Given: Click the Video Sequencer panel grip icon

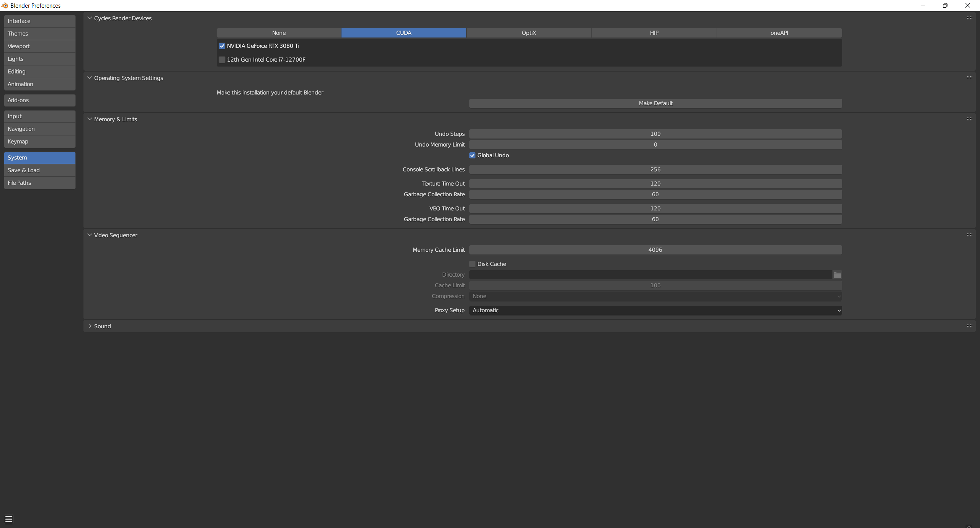Looking at the screenshot, I should coord(969,235).
